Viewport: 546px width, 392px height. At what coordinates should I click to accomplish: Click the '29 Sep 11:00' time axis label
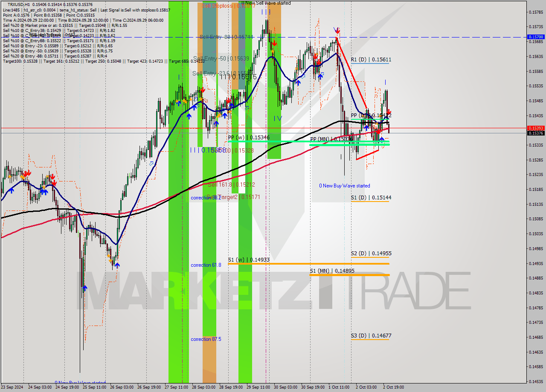pos(258,387)
